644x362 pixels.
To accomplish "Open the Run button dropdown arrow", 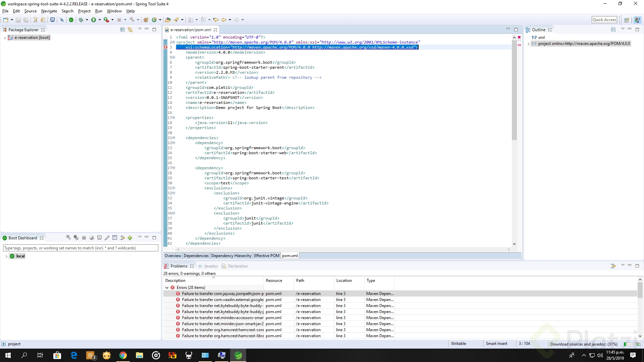I will pyautogui.click(x=100, y=20).
